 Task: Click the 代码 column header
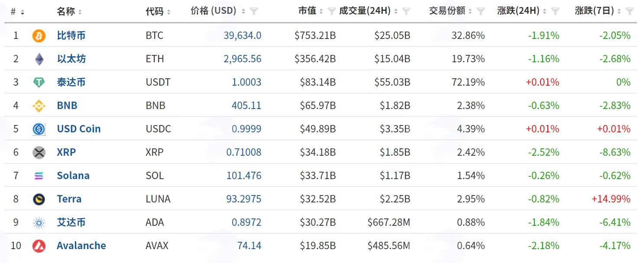coord(155,12)
